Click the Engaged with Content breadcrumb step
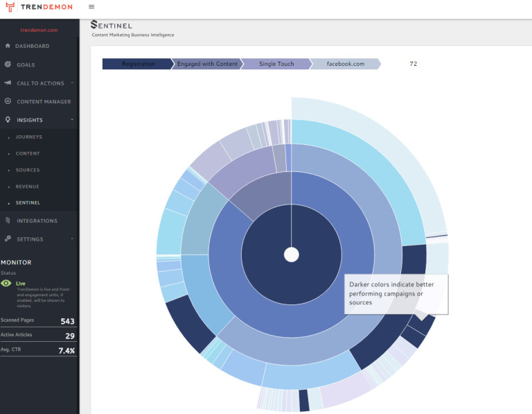 coord(207,64)
